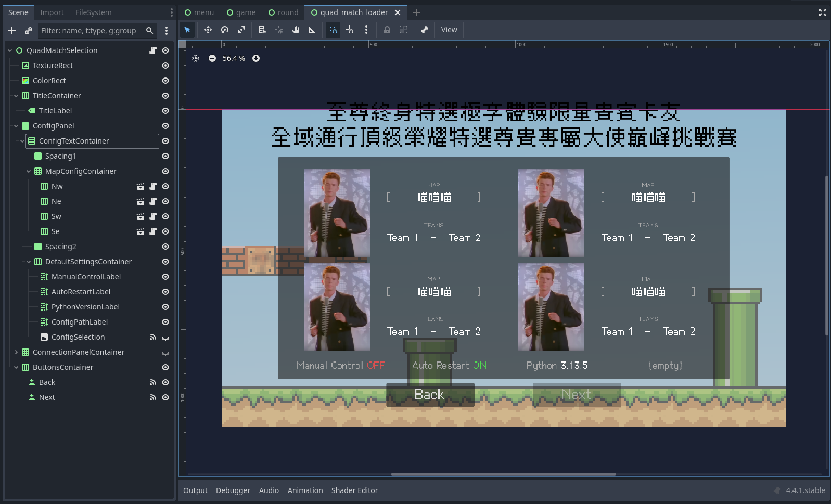Open the Debugger bottom panel
This screenshot has height=504, width=831.
click(233, 490)
